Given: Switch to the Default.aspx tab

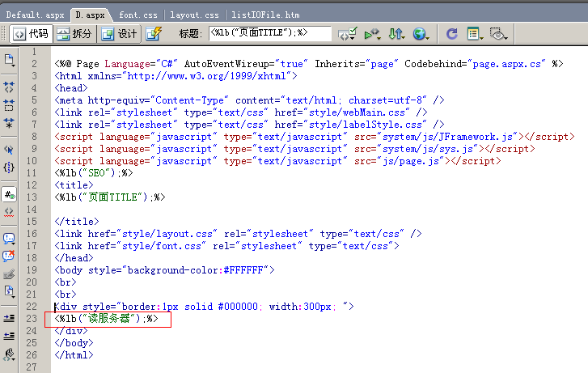Looking at the screenshot, I should (36, 15).
